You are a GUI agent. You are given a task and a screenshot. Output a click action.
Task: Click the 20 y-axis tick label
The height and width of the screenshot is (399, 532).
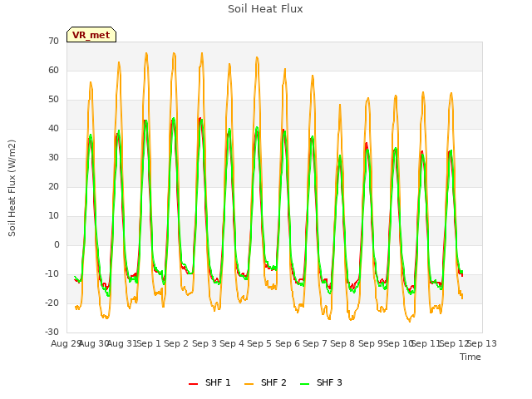coord(53,186)
